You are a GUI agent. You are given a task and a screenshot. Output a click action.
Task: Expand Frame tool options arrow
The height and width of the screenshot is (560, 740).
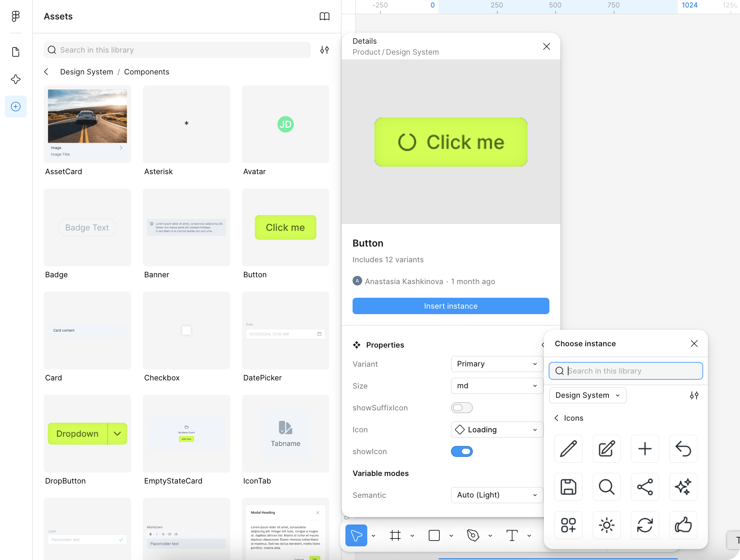pyautogui.click(x=412, y=536)
